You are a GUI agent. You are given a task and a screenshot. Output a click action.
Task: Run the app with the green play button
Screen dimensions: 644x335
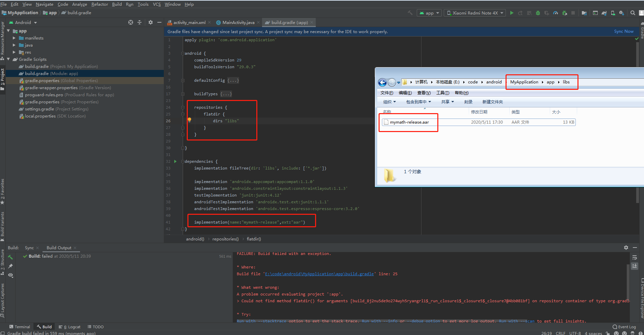tap(512, 13)
